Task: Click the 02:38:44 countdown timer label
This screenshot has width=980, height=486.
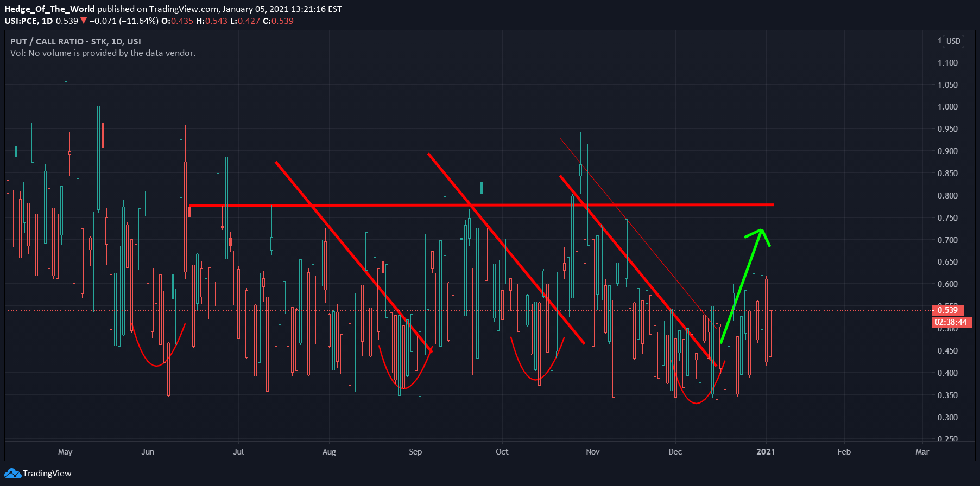Action: pos(951,322)
